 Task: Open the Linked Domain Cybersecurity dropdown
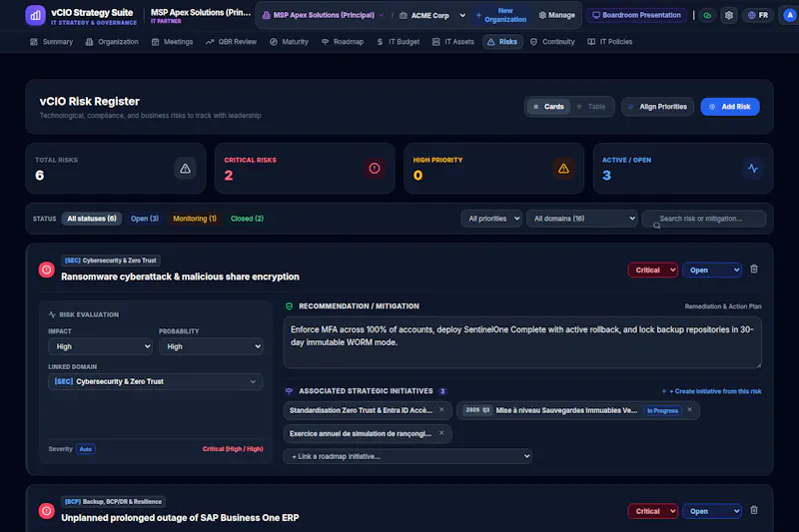(156, 381)
